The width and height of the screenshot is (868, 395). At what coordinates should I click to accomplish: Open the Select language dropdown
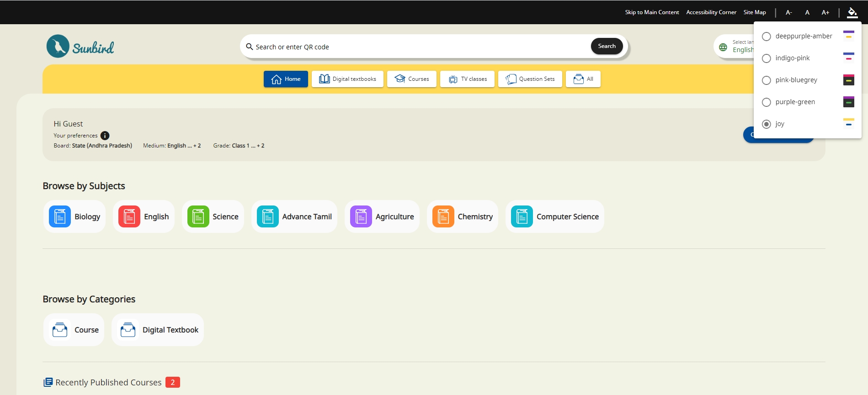(742, 47)
